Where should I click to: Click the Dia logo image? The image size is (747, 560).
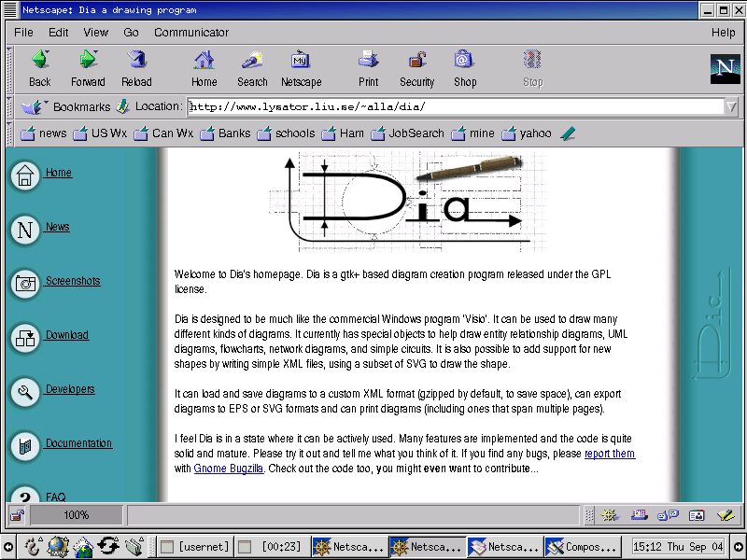coord(408,202)
